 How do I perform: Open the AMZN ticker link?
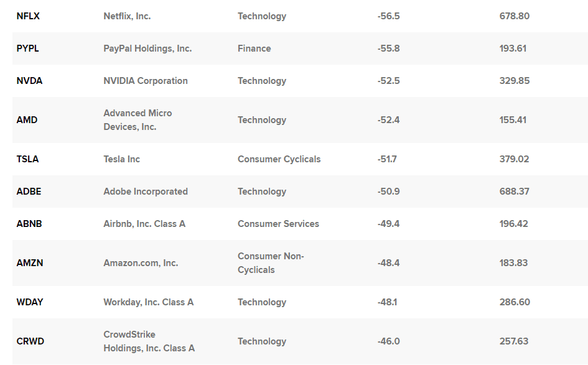(30, 263)
